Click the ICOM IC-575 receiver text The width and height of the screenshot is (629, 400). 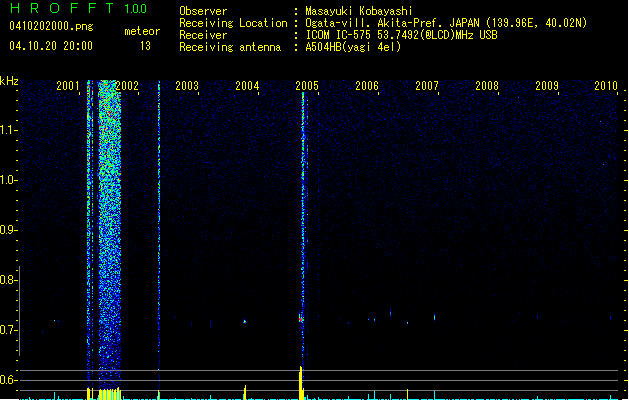click(x=401, y=35)
